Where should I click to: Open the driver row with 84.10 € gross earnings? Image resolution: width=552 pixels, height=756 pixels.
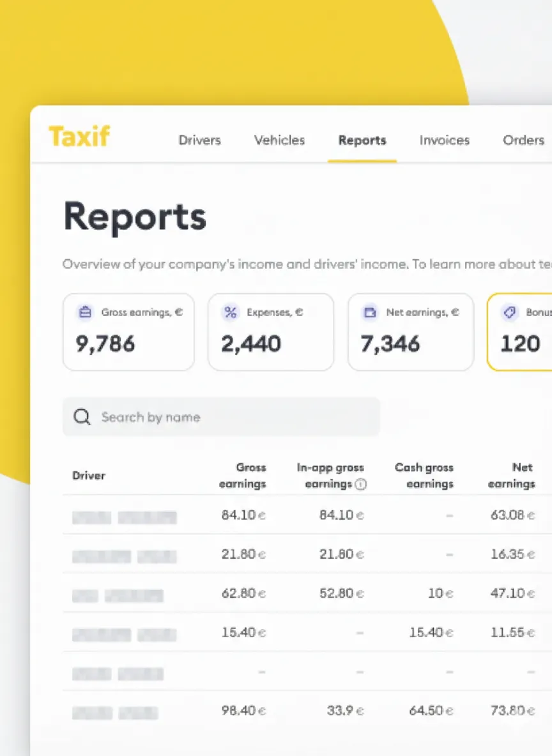[x=125, y=515]
